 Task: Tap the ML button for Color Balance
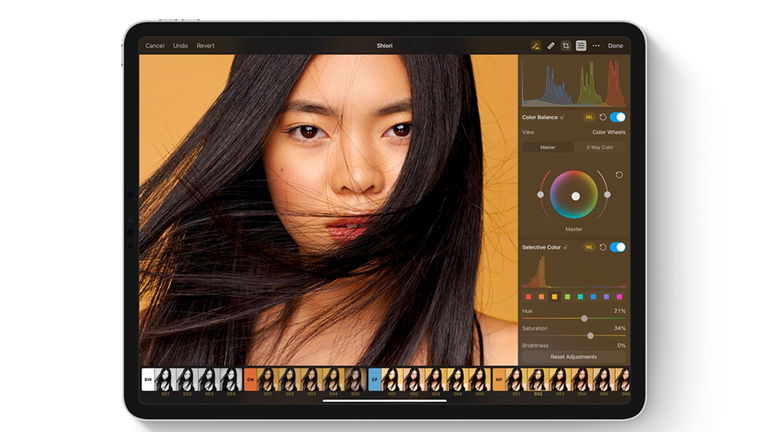(x=589, y=117)
